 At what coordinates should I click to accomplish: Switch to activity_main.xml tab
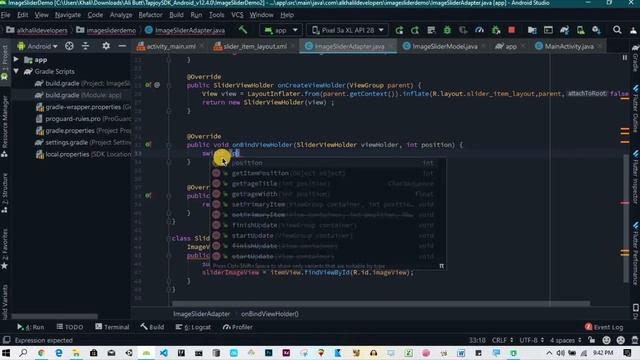click(171, 47)
